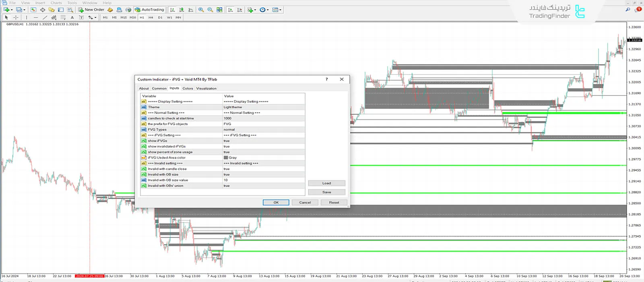
Task: Toggle 'Invalid with candle close' value
Action: 227,169
